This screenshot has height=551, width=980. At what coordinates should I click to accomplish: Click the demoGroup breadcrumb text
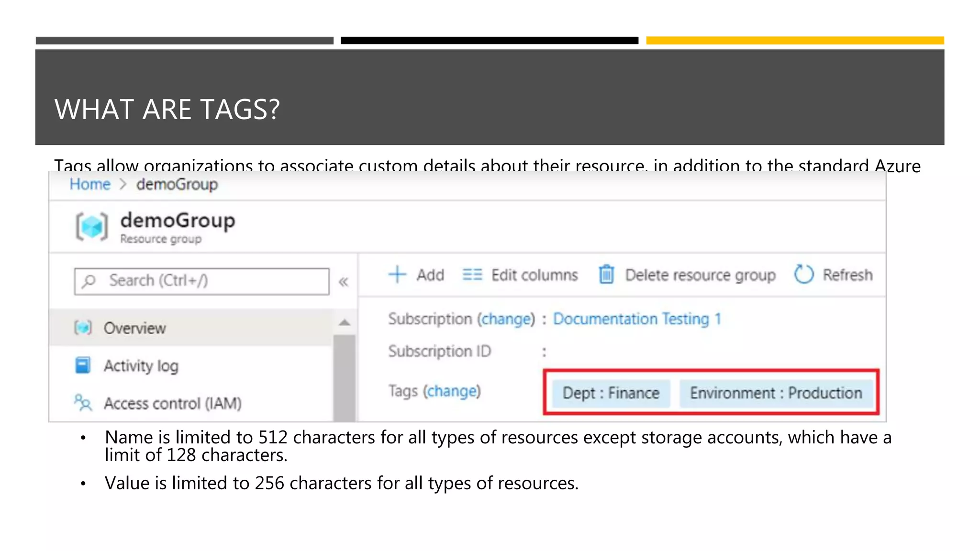(177, 184)
